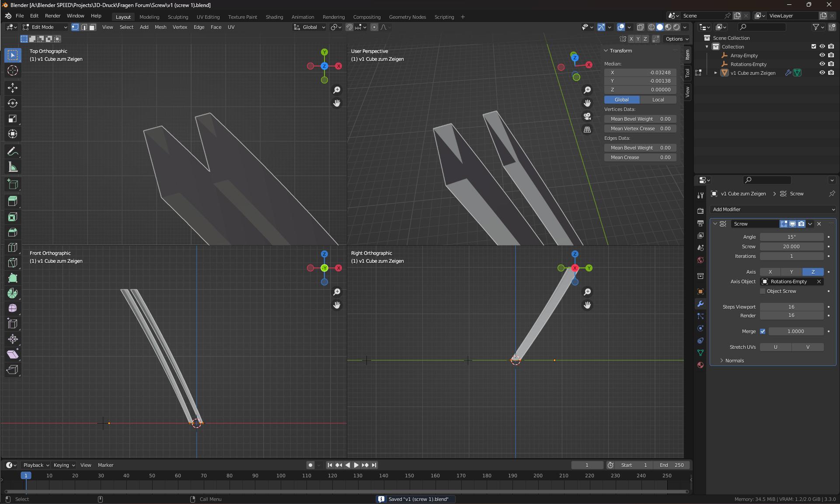Open the Object Data properties tab
This screenshot has height=504, width=840.
[x=701, y=353]
